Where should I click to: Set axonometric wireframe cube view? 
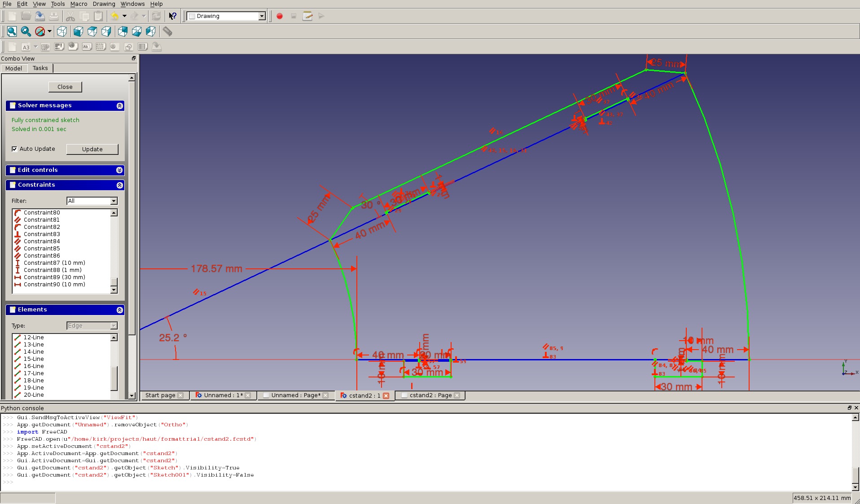[x=62, y=31]
